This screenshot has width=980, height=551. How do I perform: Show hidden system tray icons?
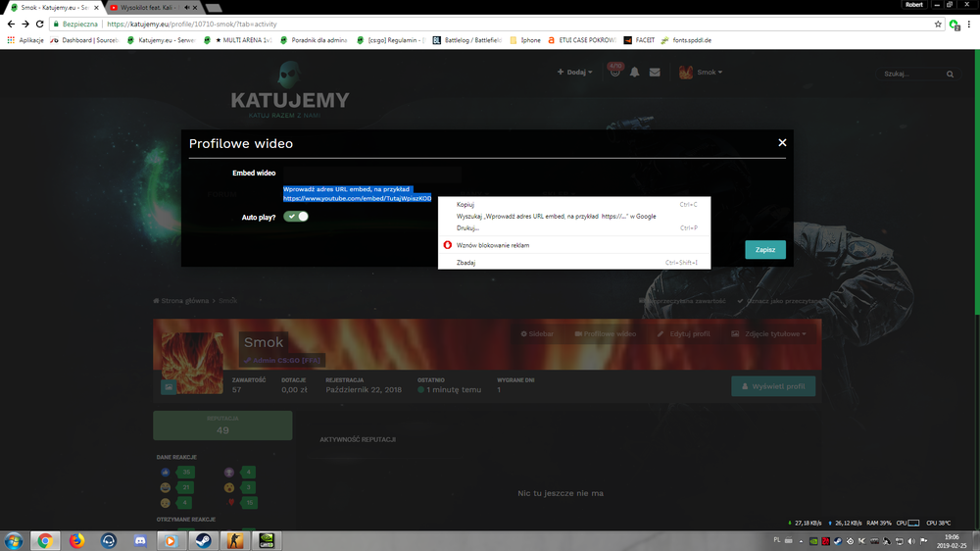(801, 541)
